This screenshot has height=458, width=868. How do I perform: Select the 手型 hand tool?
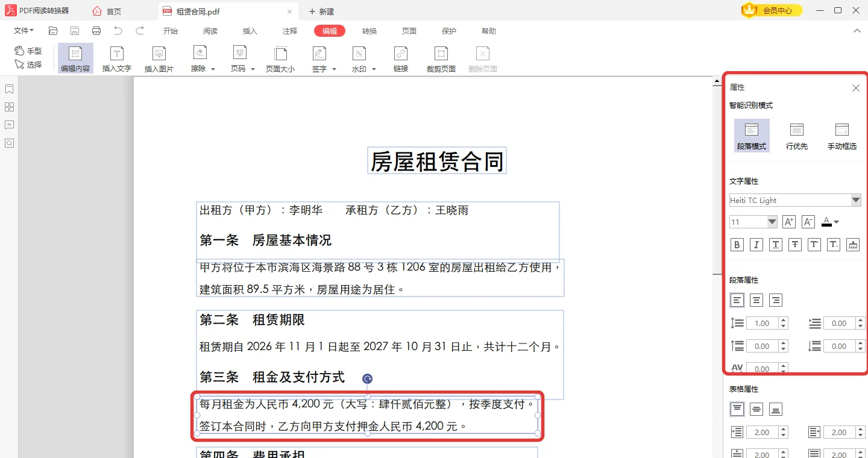(x=28, y=51)
